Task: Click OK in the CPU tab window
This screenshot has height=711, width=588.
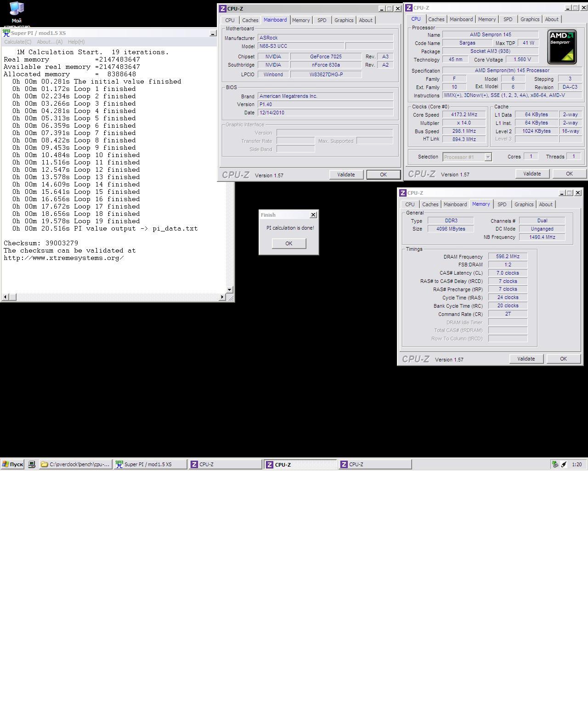Action: pos(569,174)
